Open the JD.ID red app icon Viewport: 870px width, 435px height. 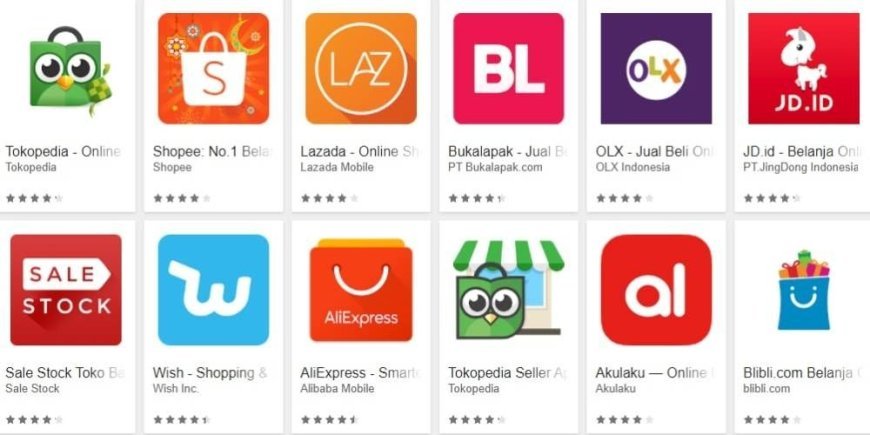coord(804,68)
